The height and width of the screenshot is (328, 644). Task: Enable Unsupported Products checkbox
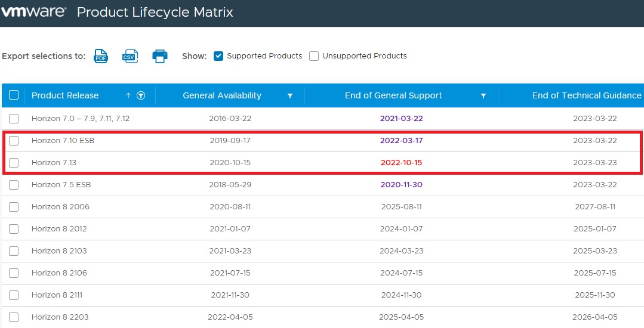[x=314, y=56]
